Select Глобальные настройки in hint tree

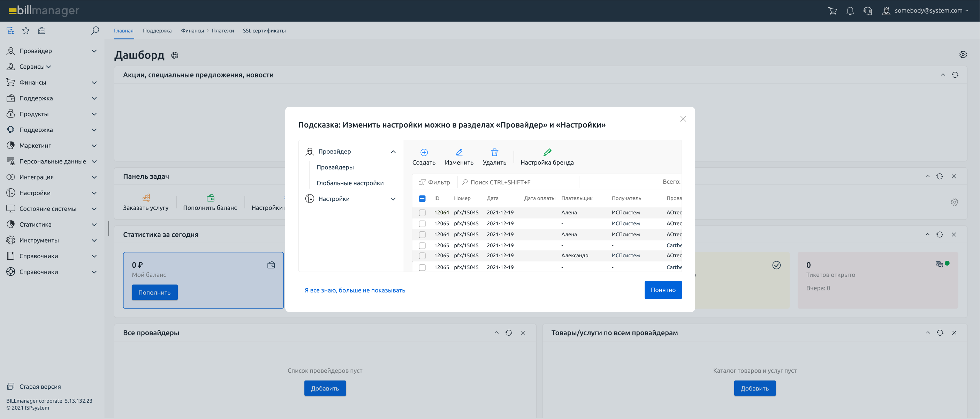pyautogui.click(x=350, y=183)
